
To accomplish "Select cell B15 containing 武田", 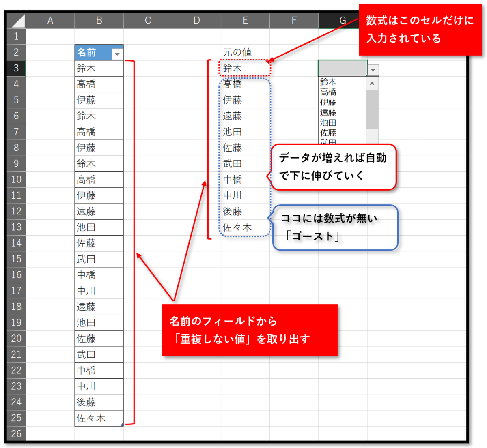I will point(99,259).
